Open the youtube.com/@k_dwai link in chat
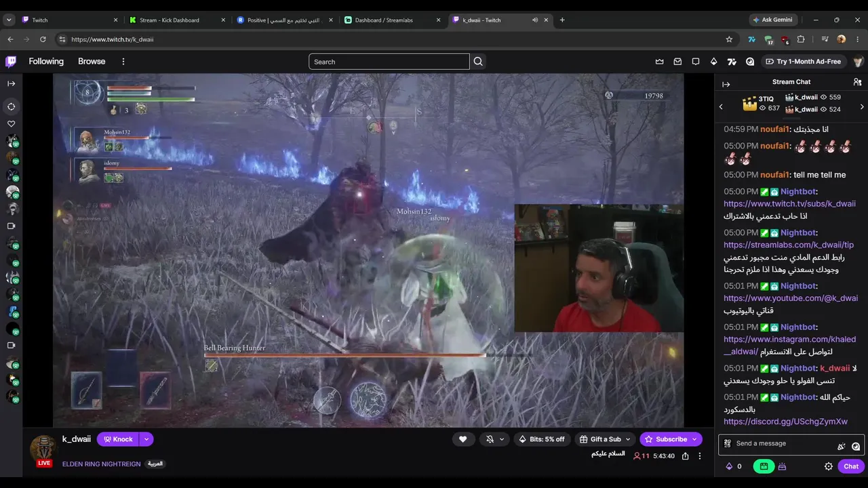Image resolution: width=868 pixels, height=488 pixels. [x=791, y=298]
